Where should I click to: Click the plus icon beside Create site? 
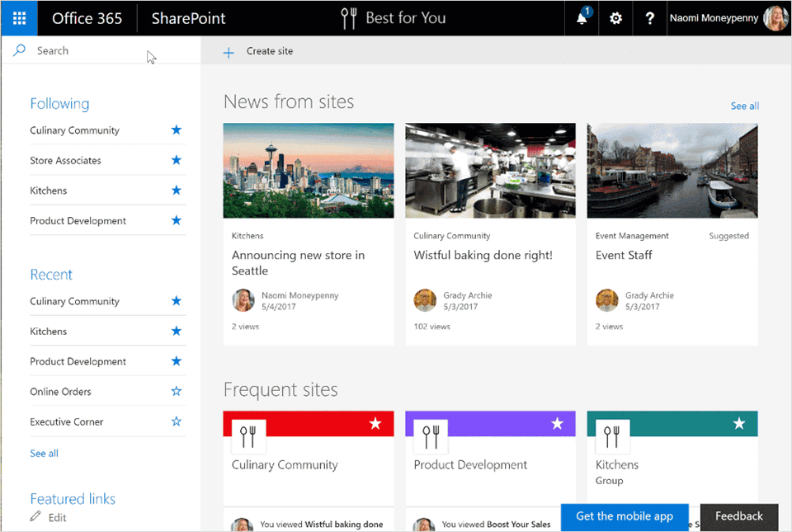click(228, 51)
